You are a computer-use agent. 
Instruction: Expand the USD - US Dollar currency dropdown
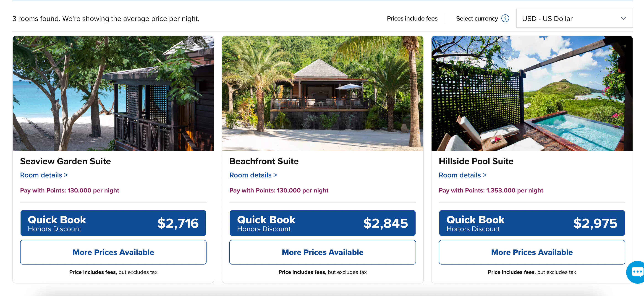574,18
